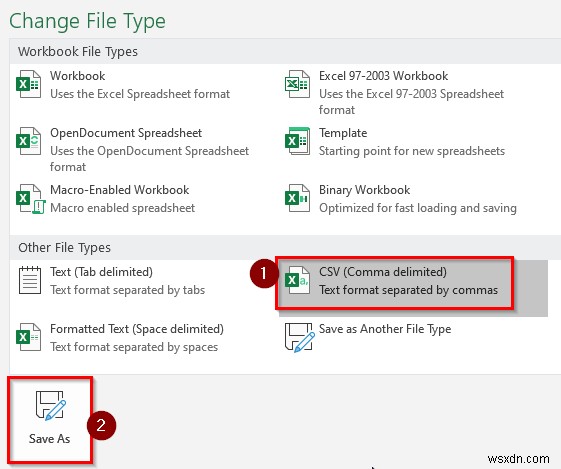The image size is (561, 469).
Task: Click the Binary Workbook icon
Action: click(297, 198)
